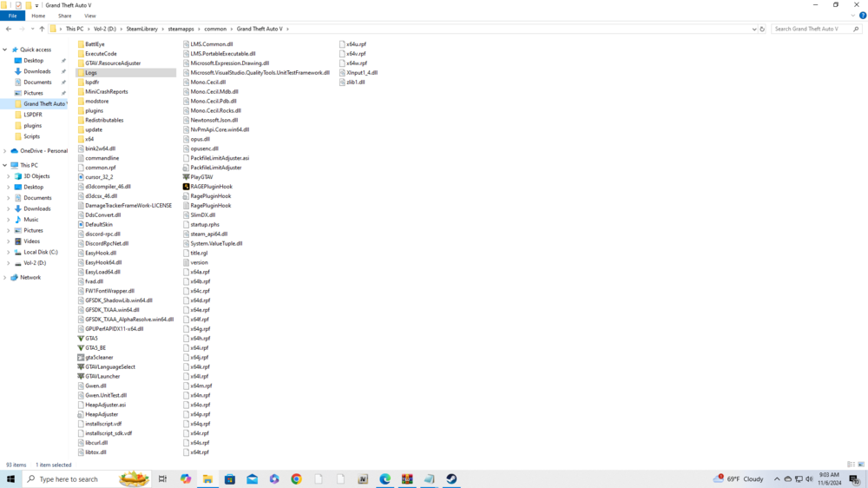Open the Share ribbon tab
868x488 pixels.
[65, 16]
